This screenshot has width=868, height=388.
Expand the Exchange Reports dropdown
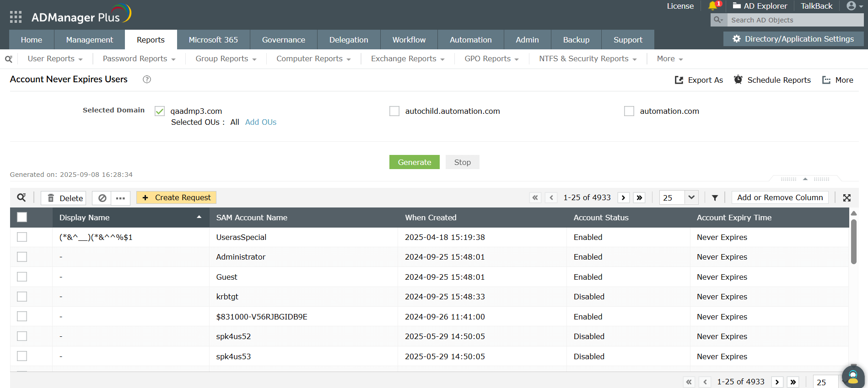pyautogui.click(x=408, y=59)
